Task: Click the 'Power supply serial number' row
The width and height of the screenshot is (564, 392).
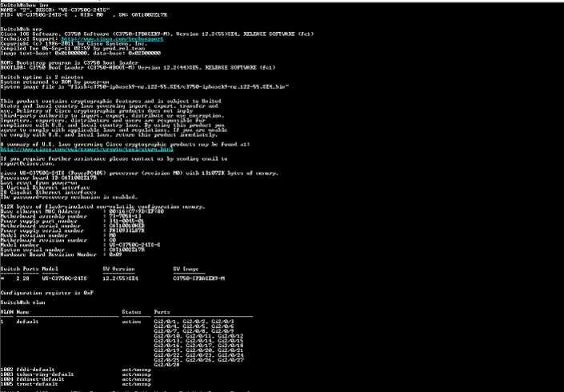Action: click(72, 230)
